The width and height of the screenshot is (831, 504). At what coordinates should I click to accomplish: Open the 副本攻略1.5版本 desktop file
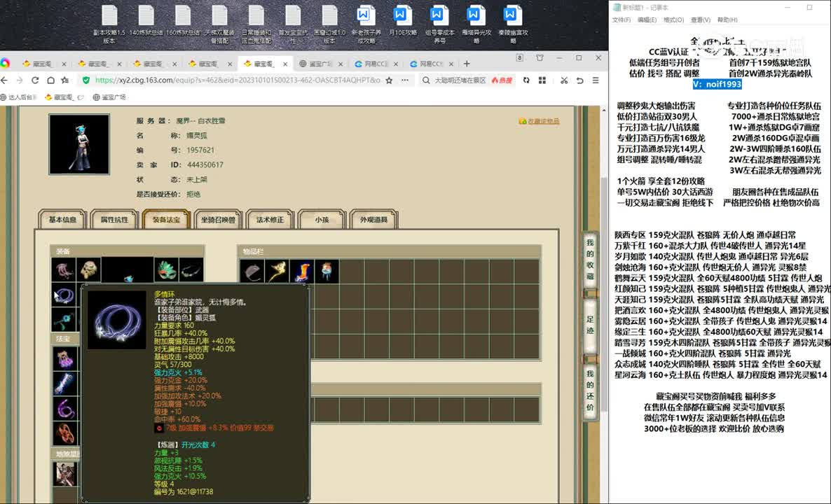(109, 24)
